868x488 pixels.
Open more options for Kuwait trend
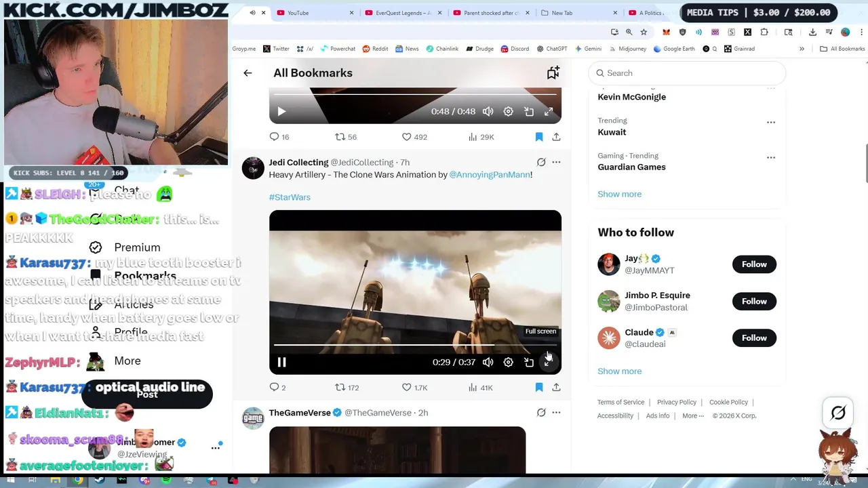click(770, 123)
